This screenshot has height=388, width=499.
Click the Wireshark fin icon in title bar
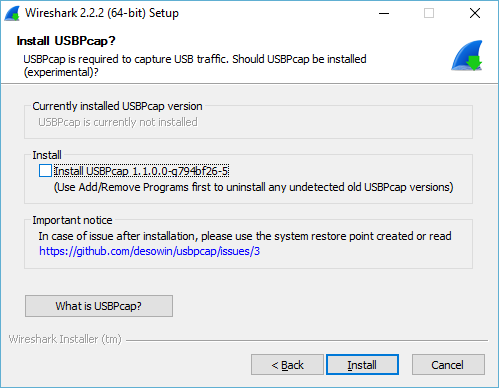pos(12,13)
